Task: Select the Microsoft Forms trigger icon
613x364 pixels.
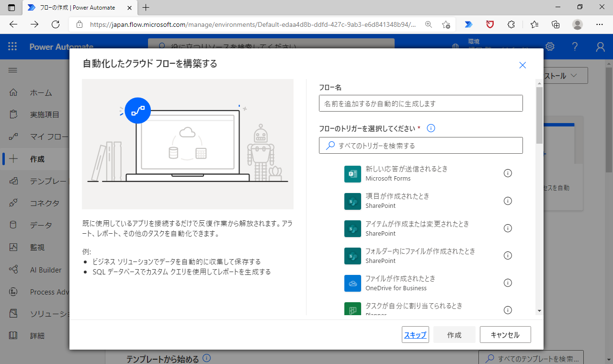Action: 352,174
